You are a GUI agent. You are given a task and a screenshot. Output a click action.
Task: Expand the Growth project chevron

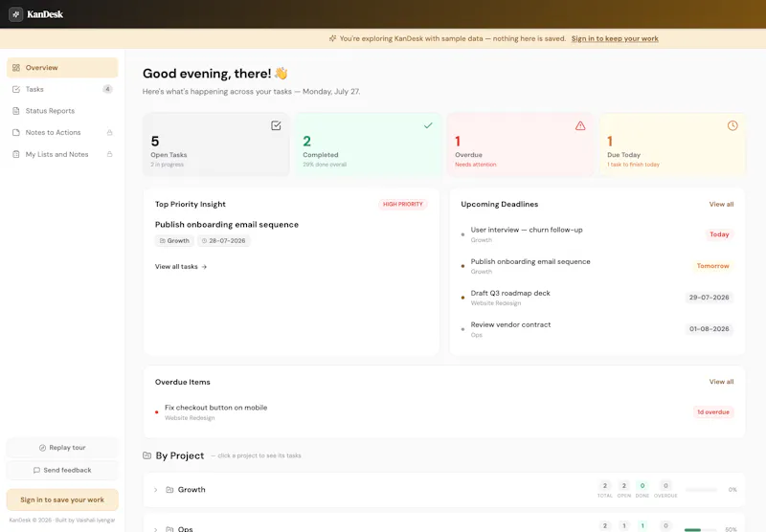click(155, 490)
